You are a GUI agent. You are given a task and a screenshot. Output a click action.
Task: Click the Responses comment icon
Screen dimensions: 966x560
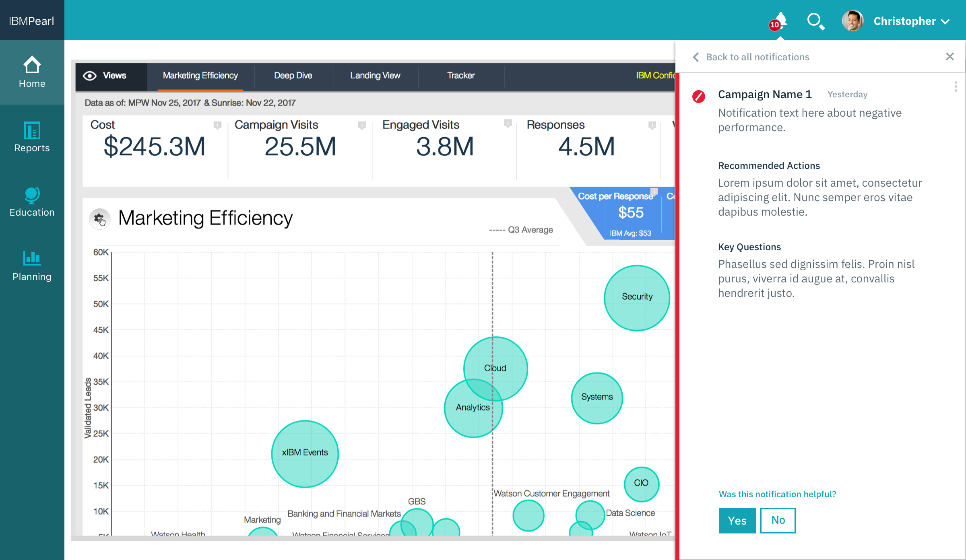click(x=652, y=126)
